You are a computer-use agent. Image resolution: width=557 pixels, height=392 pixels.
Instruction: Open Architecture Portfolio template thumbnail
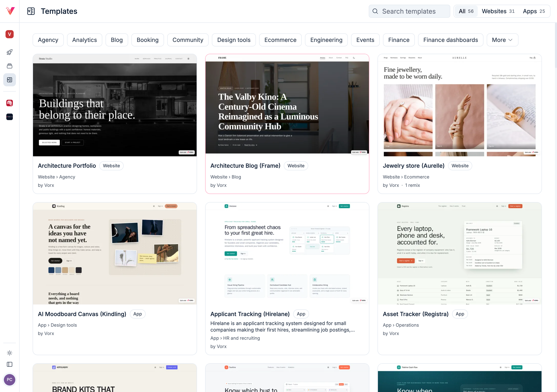coord(115,105)
